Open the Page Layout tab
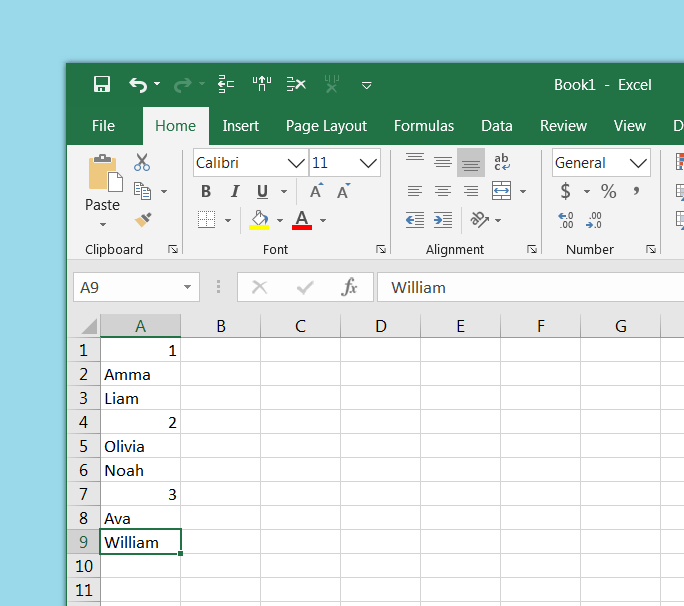Image resolution: width=684 pixels, height=606 pixels. coord(326,126)
